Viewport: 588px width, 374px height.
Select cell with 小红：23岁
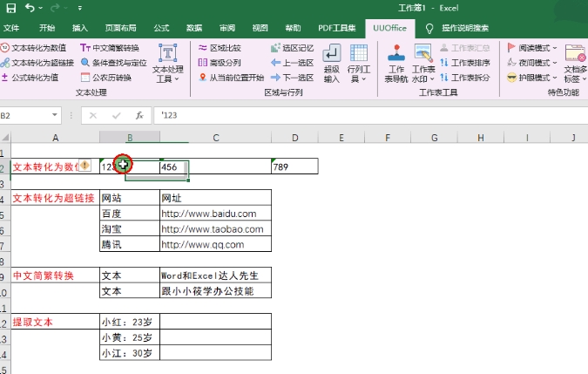(130, 322)
